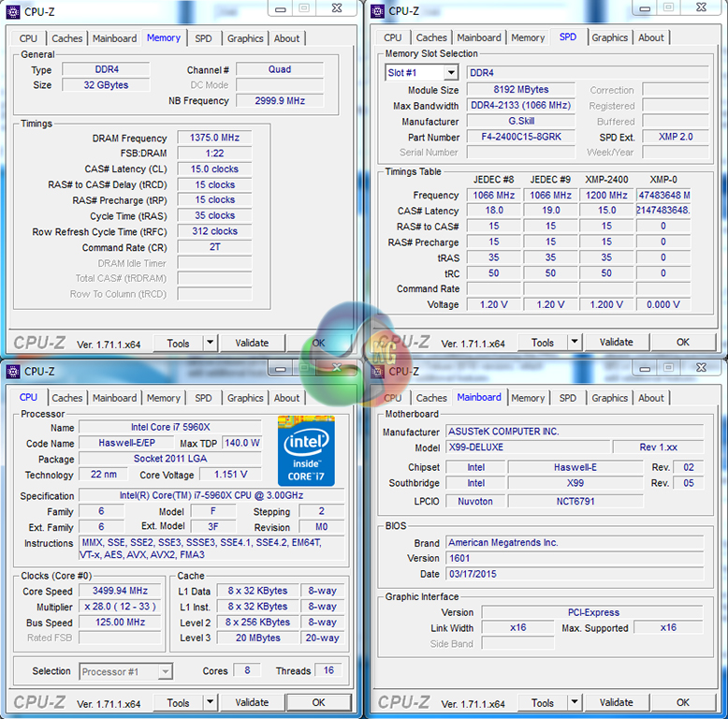The width and height of the screenshot is (728, 719).
Task: Click the BIOS Version field showing 1601
Action: [x=544, y=558]
